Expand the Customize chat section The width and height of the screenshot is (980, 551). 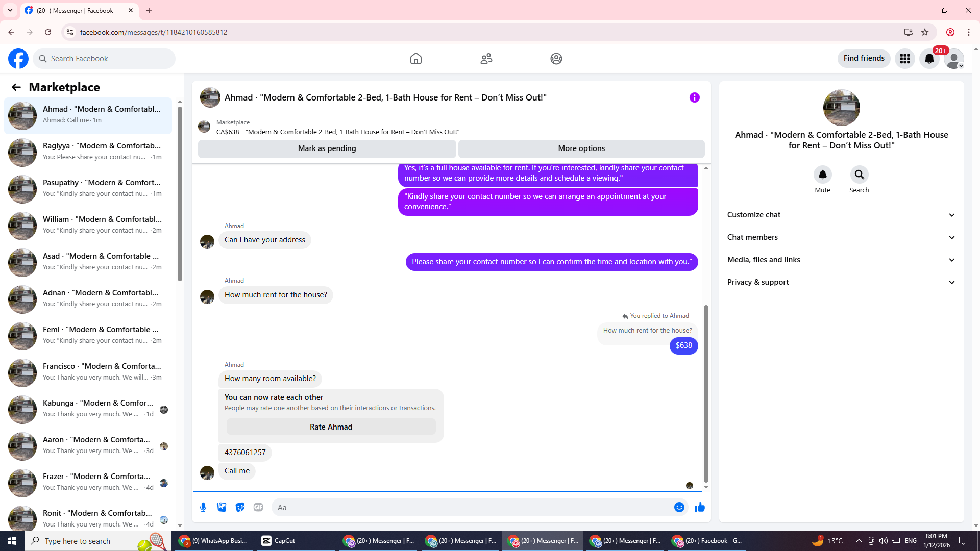tap(841, 215)
